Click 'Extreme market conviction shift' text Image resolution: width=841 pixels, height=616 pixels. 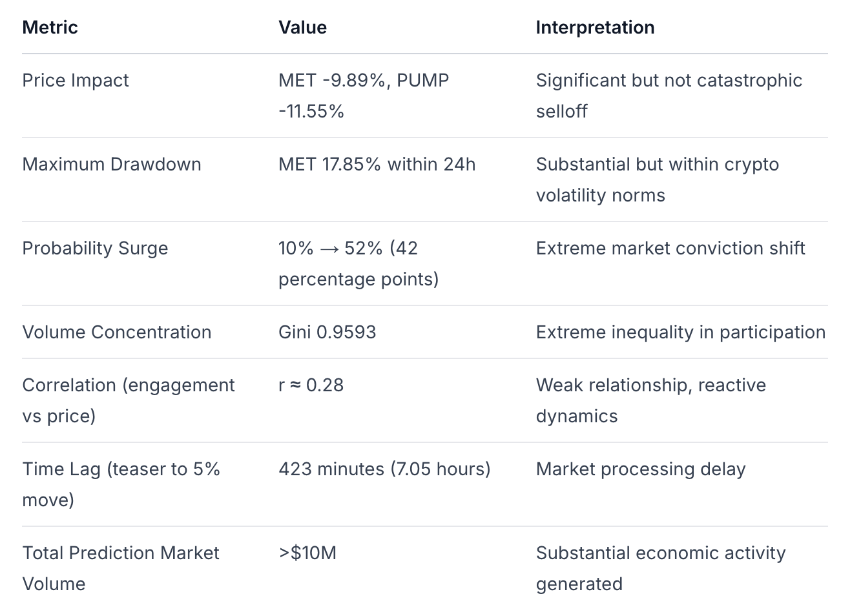[670, 248]
